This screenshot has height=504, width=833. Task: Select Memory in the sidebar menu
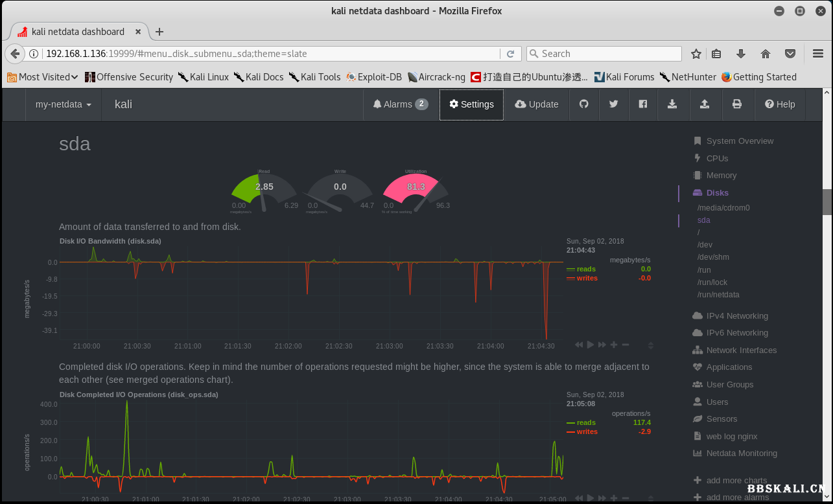[721, 176]
